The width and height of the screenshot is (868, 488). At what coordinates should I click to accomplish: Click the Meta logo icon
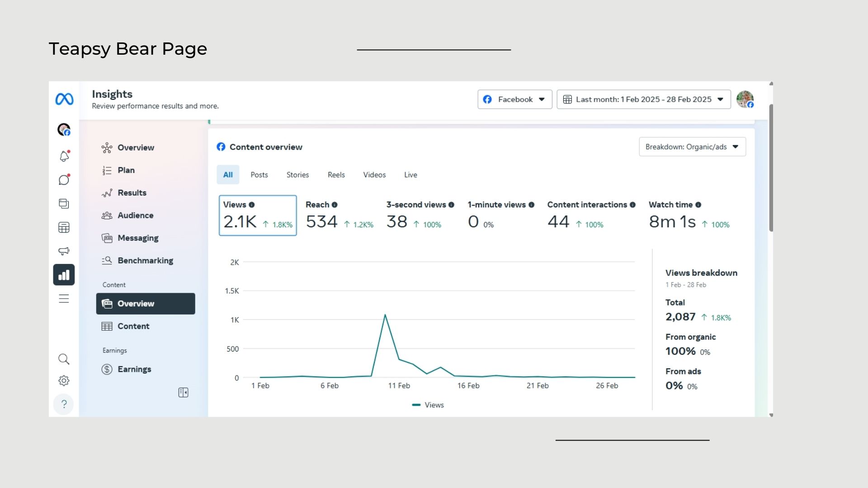click(x=64, y=99)
